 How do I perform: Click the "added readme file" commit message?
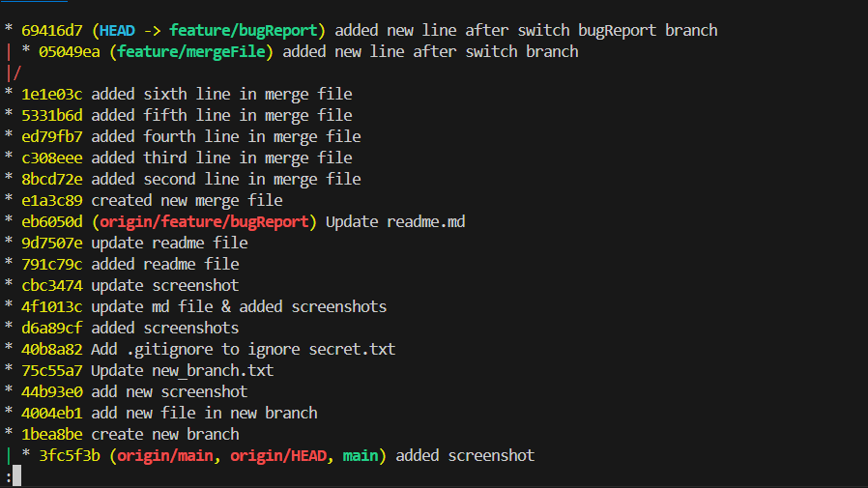click(x=165, y=264)
